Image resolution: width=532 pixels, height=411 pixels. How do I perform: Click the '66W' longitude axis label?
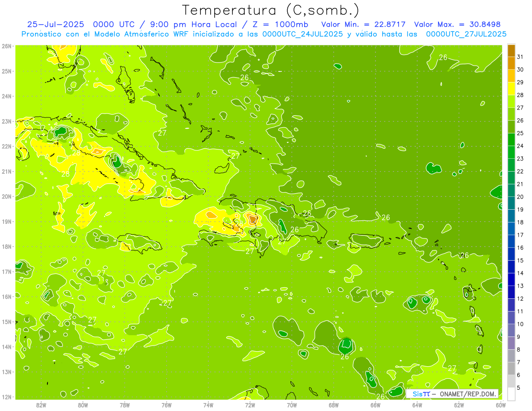[376, 405]
